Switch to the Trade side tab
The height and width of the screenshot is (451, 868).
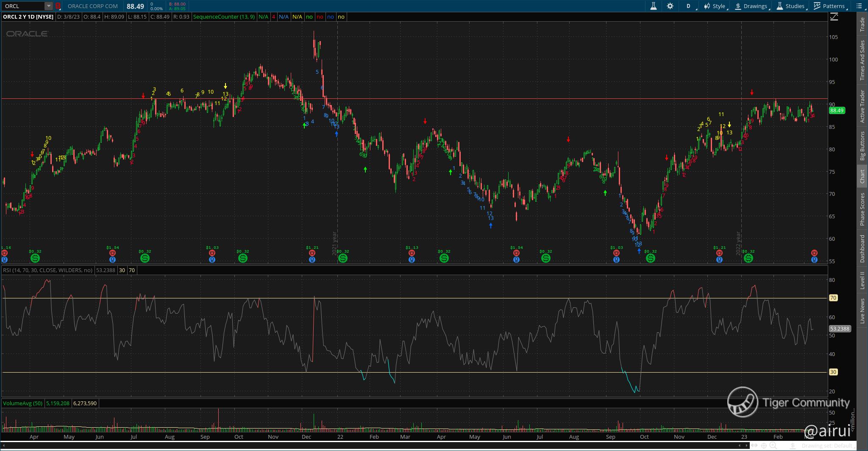862,25
